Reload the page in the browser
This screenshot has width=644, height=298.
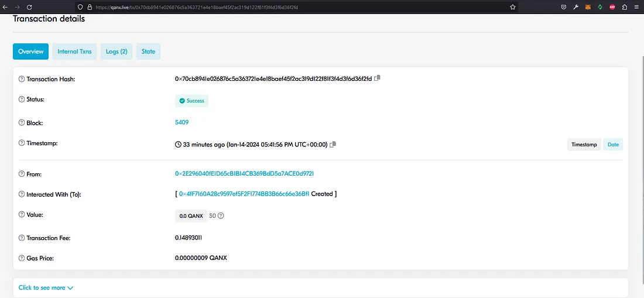[29, 7]
